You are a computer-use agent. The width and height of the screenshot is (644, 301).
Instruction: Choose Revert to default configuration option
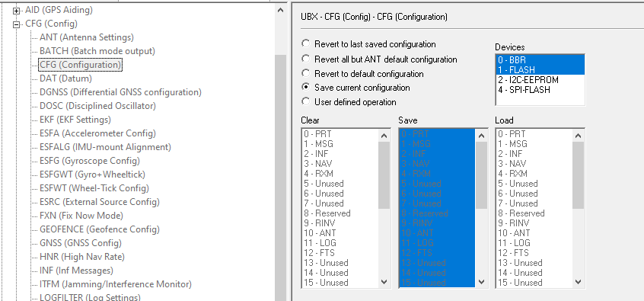(305, 74)
